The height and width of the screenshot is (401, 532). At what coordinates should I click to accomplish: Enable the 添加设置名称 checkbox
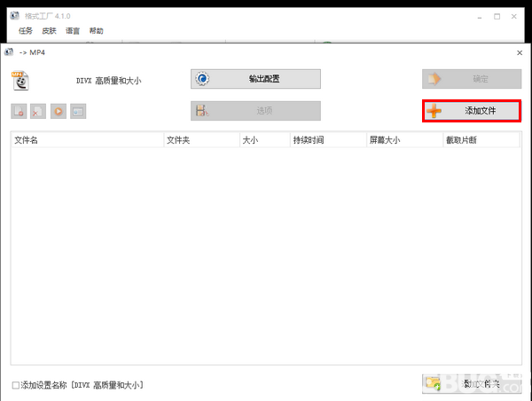[16, 385]
